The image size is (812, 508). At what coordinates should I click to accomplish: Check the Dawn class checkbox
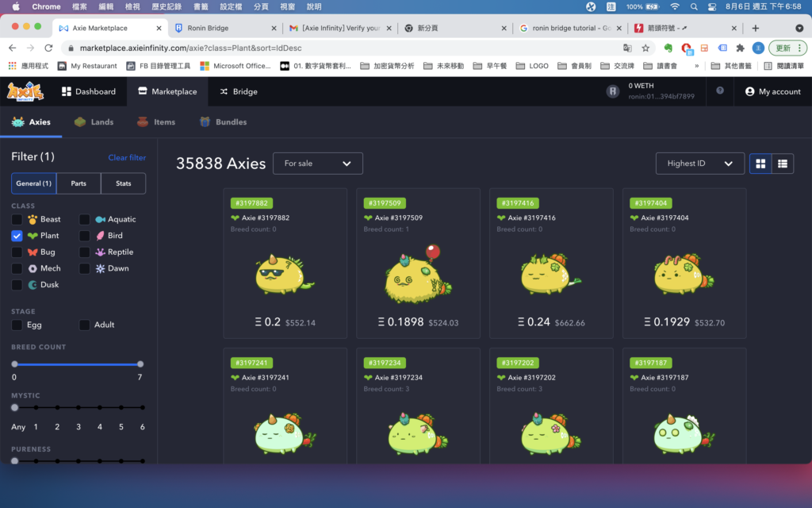[84, 268]
